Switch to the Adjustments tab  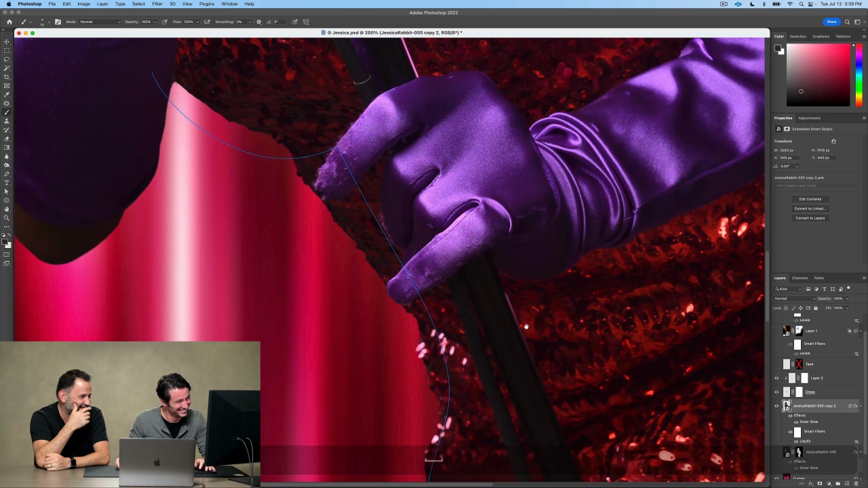coord(809,118)
